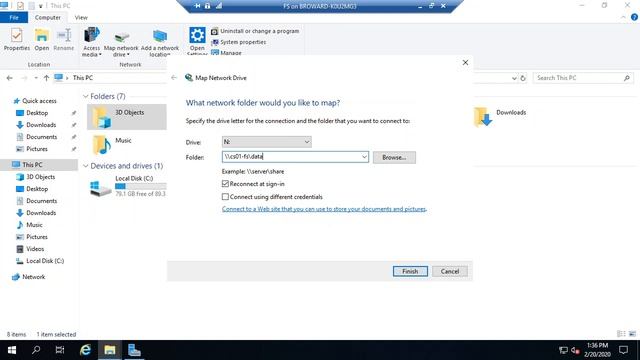Viewport: 640px width, 360px height.
Task: Click the volume tray icon
Action: 575,350
